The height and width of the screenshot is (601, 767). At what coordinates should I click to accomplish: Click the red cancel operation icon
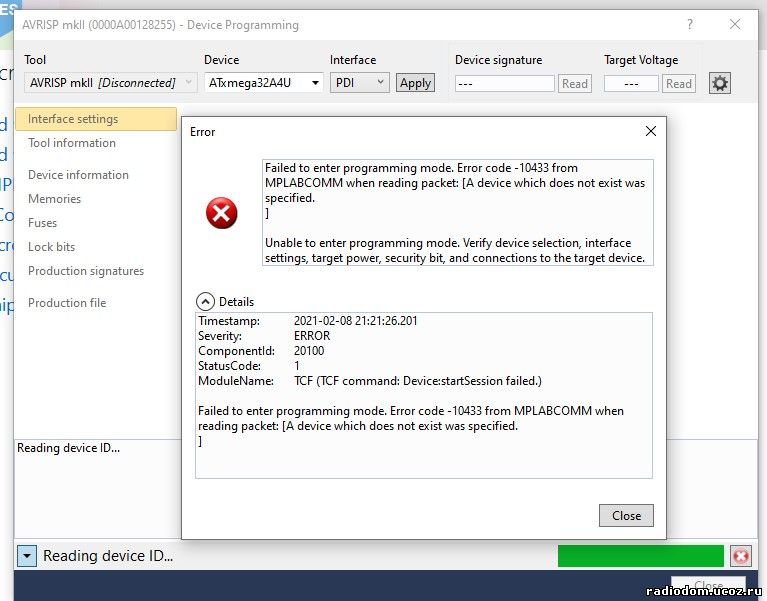pyautogui.click(x=741, y=556)
